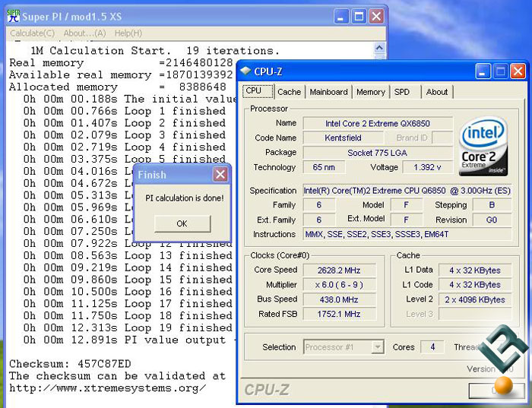
Task: Open the Calculate(C) menu in Super PI
Action: [32, 33]
